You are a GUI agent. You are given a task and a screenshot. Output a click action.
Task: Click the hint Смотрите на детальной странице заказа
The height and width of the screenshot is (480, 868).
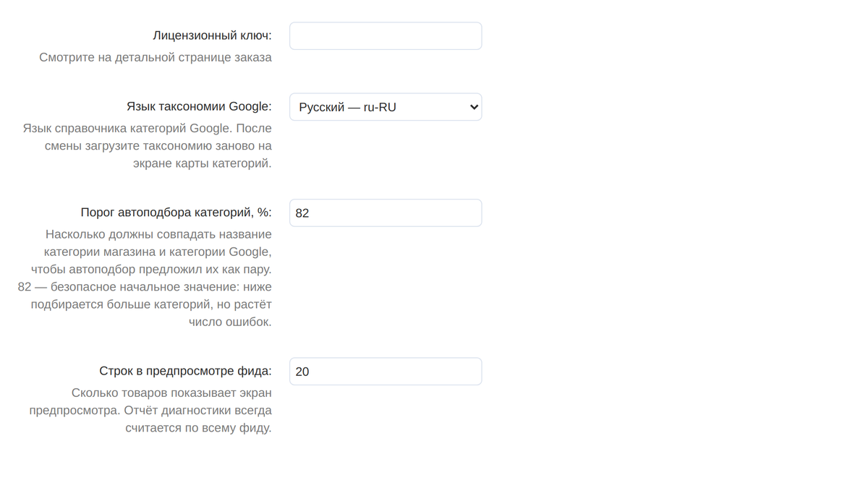(156, 57)
